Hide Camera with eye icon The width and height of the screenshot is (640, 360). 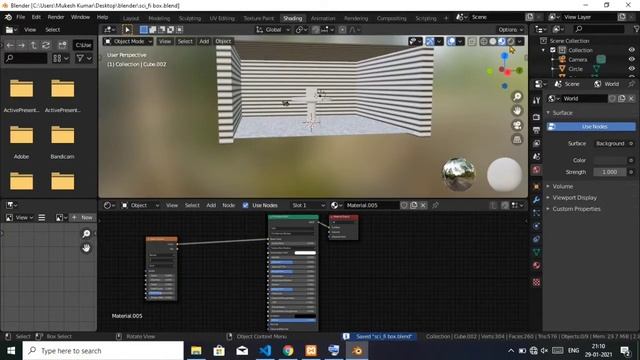tap(631, 60)
